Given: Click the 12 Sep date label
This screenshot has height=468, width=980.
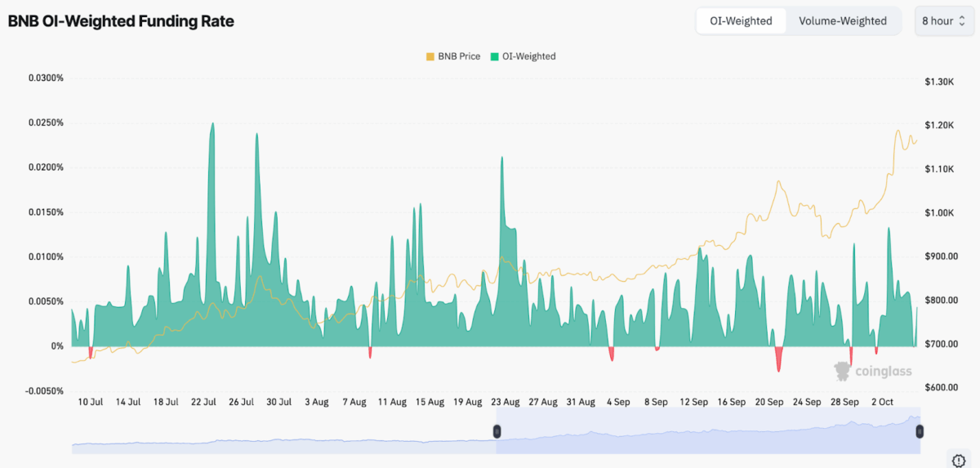Looking at the screenshot, I should pyautogui.click(x=694, y=402).
